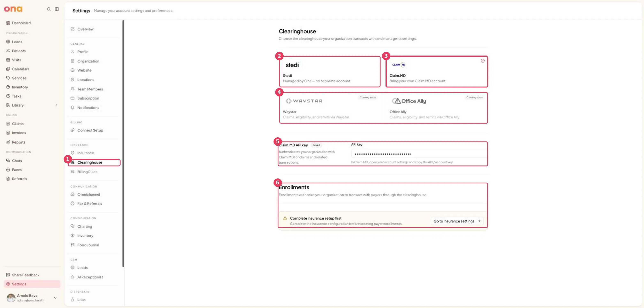The height and width of the screenshot is (308, 644).
Task: Click the settings menu scrollbar
Action: 123,143
